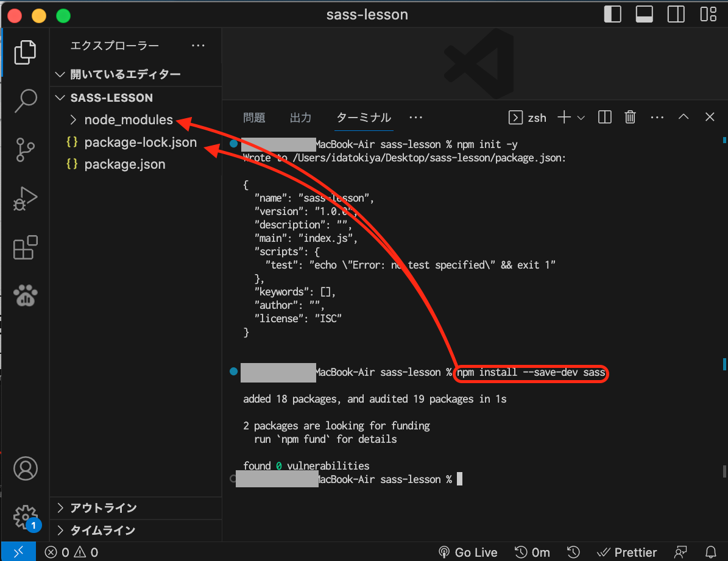Screen dimensions: 728x561
Task: Open the paw-print extension view
Action: (25, 295)
